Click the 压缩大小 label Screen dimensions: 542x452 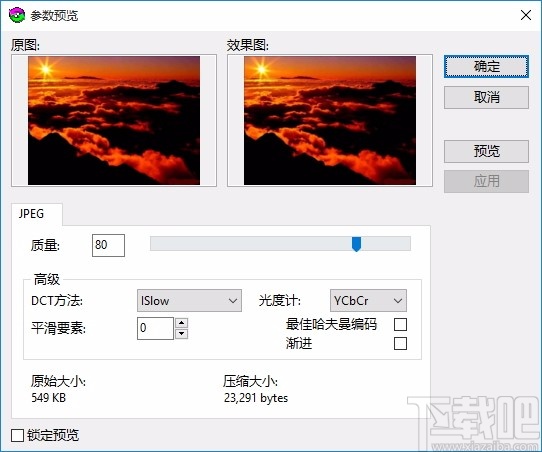(x=250, y=382)
